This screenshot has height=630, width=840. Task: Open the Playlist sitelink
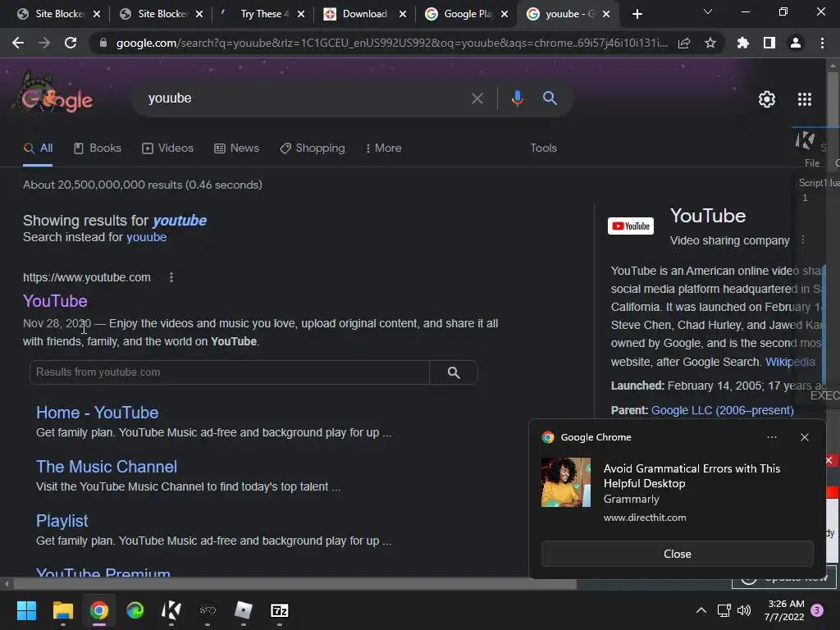pyautogui.click(x=62, y=521)
